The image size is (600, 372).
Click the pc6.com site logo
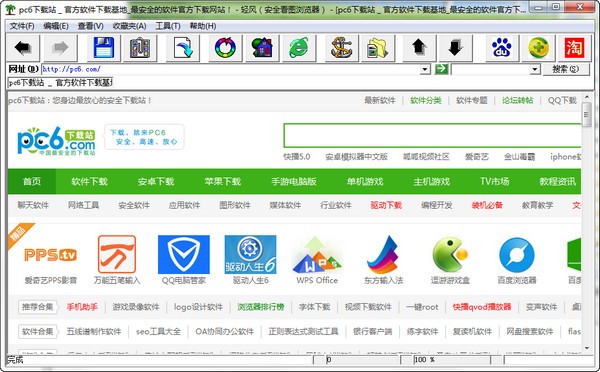[56, 141]
